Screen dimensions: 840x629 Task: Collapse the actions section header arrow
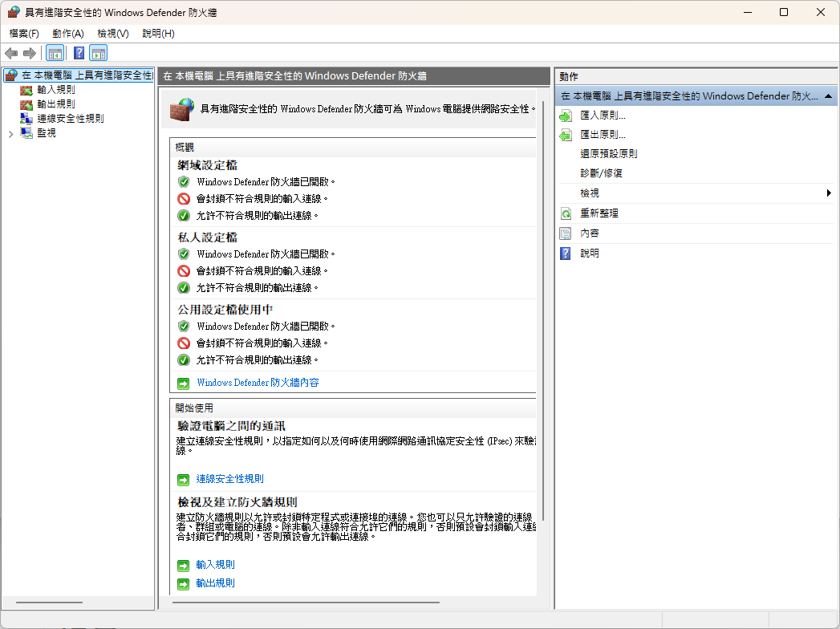(828, 95)
